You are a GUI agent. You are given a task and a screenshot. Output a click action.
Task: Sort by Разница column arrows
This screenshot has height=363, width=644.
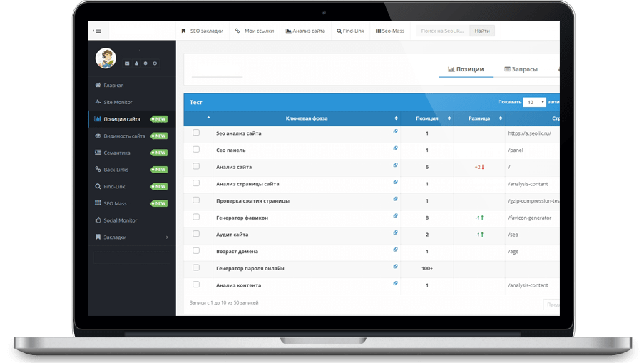coord(500,118)
